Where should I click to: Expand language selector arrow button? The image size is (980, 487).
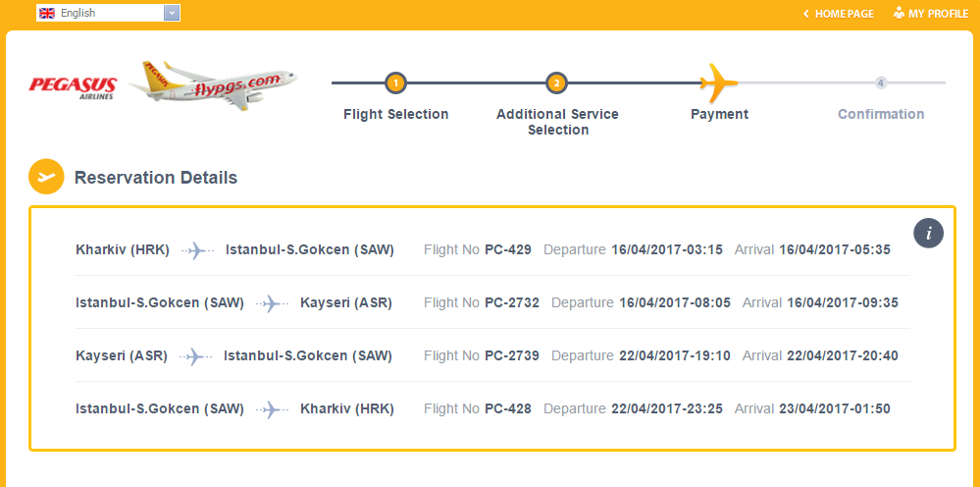173,13
